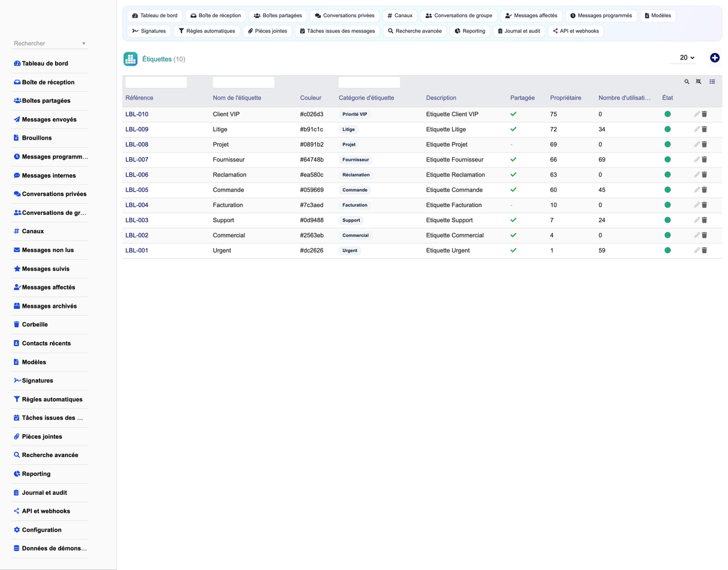Viewport: 728px width, 570px height.
Task: Toggle the État status dot for Litige
Action: pos(667,129)
